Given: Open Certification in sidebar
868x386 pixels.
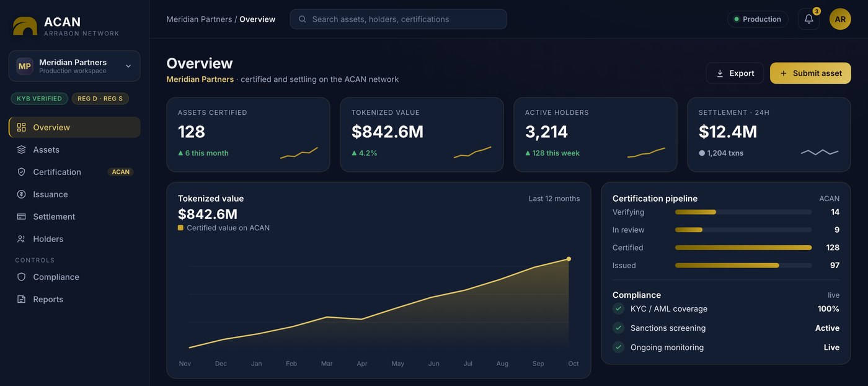Looking at the screenshot, I should pyautogui.click(x=74, y=172).
